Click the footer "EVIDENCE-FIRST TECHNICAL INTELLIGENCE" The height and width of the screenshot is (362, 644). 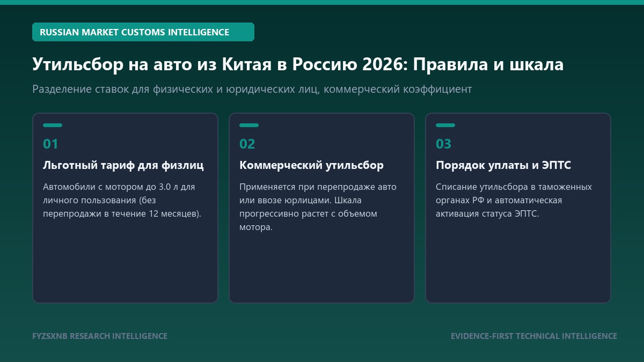point(534,336)
